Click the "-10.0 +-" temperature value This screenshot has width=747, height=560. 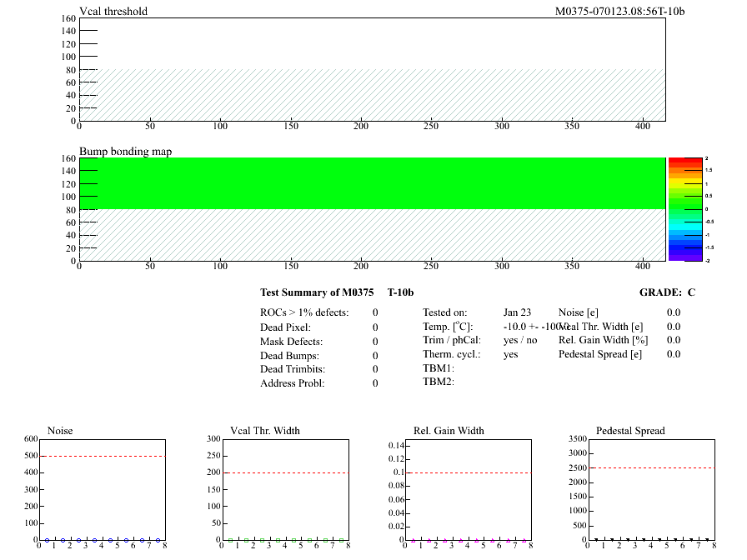pyautogui.click(x=521, y=327)
